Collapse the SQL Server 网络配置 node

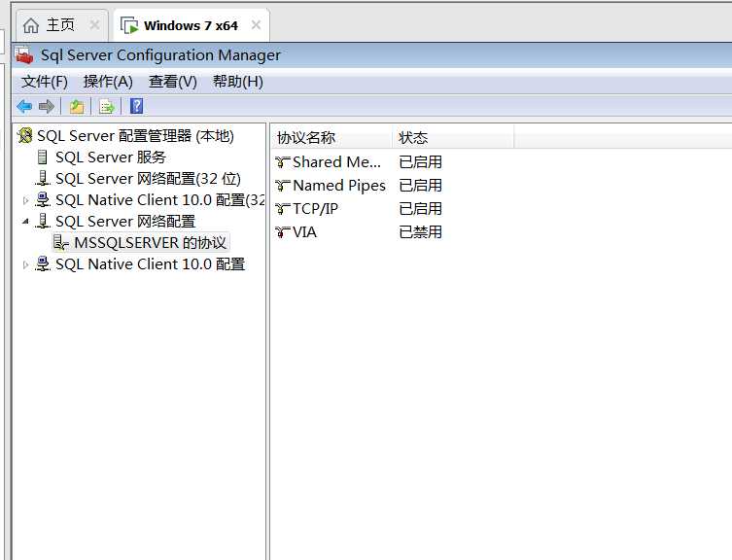[25, 222]
